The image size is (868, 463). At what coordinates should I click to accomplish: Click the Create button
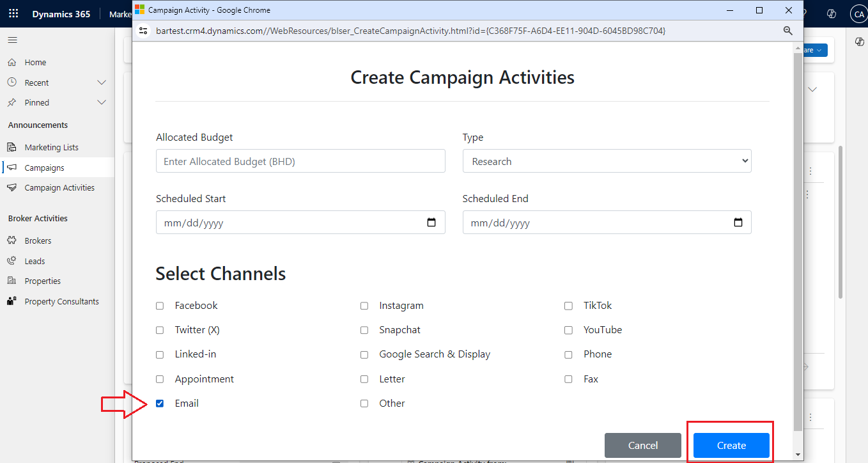coord(731,445)
